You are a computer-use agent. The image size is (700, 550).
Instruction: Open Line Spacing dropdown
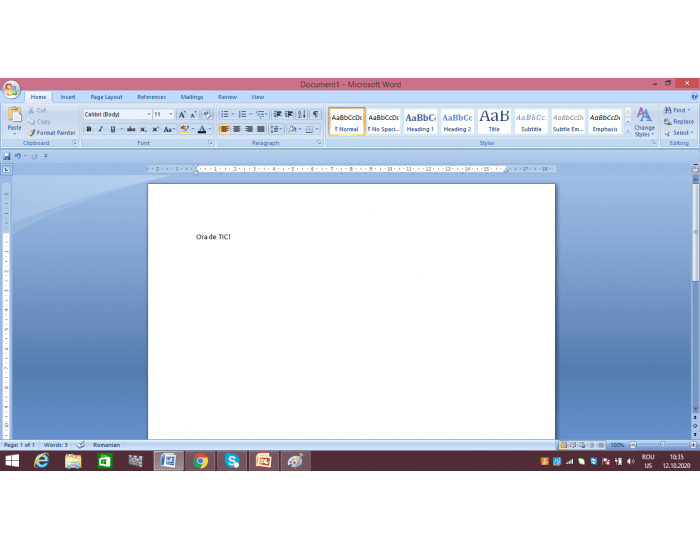pyautogui.click(x=280, y=129)
